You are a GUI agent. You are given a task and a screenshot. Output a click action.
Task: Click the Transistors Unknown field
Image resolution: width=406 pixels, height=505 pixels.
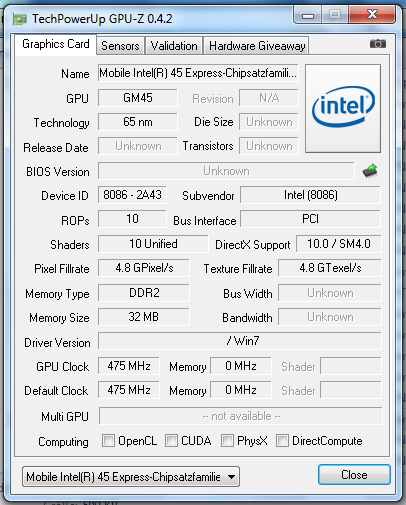[269, 146]
